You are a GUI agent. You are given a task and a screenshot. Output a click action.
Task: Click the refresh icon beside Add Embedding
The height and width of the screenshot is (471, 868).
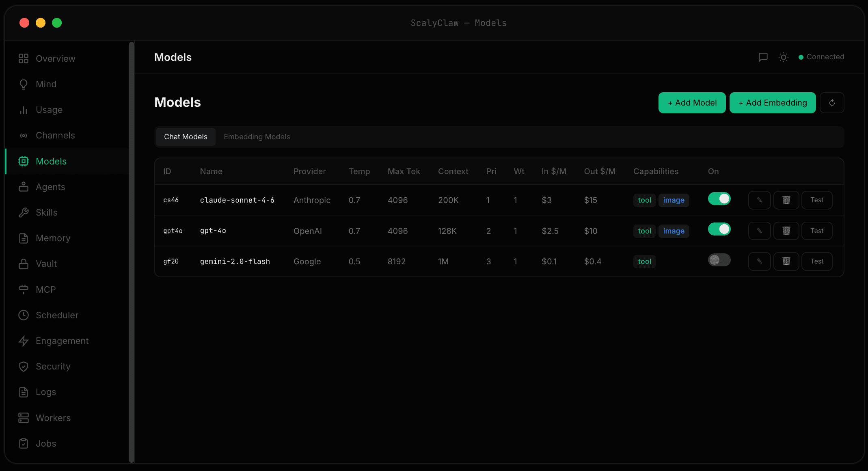coord(832,103)
